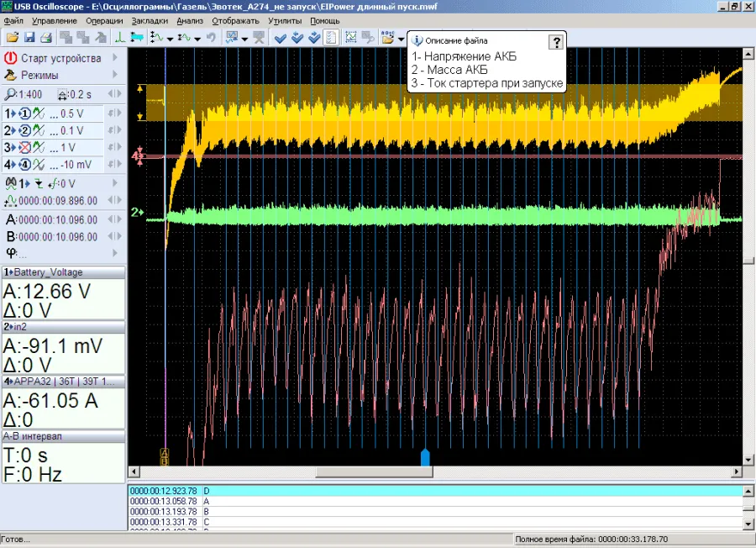Click the trigger binoculars icon
756x548 pixels.
coord(11,183)
